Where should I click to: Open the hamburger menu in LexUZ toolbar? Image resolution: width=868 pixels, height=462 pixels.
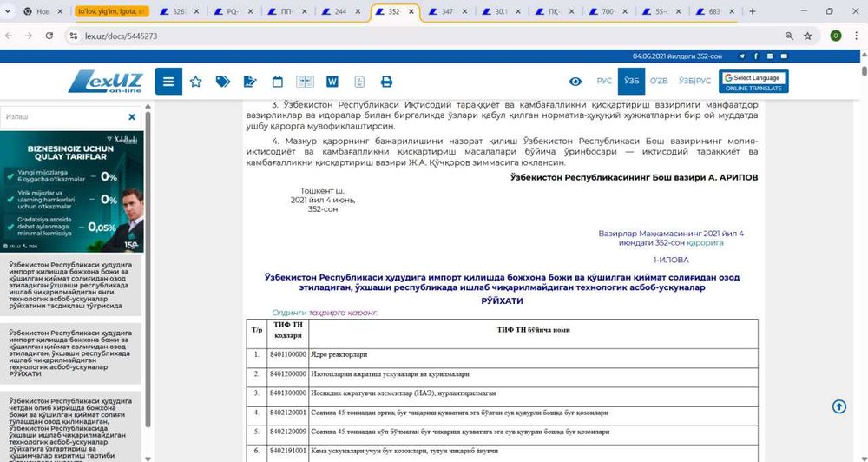[168, 82]
